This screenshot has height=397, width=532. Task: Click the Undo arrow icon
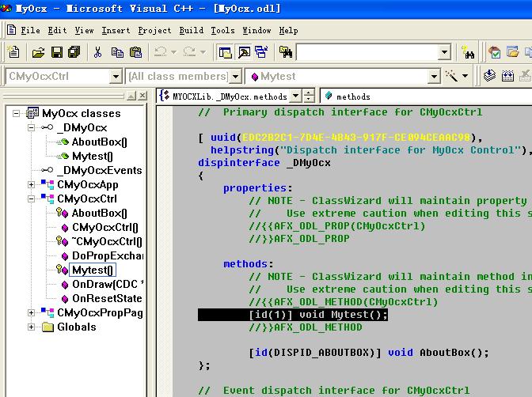point(160,52)
